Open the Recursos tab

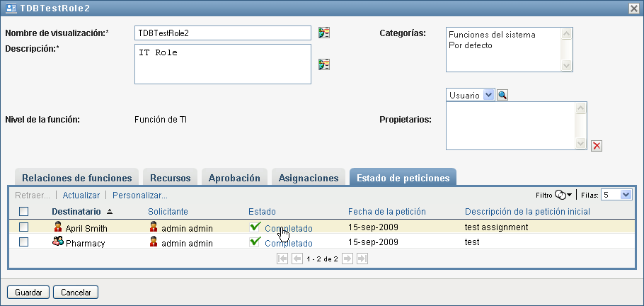171,178
